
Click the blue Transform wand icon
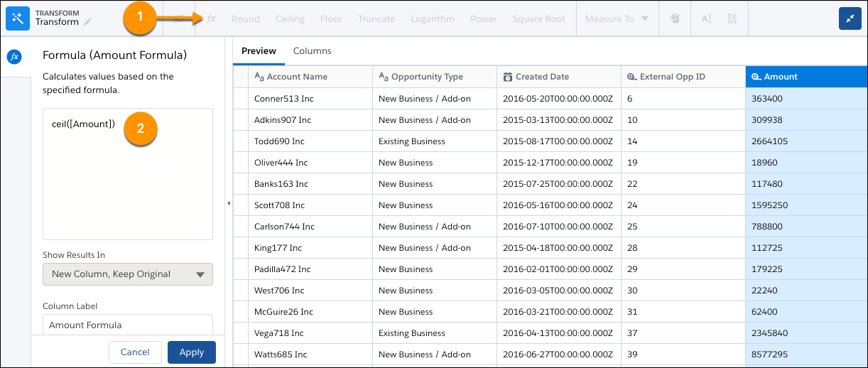[16, 18]
